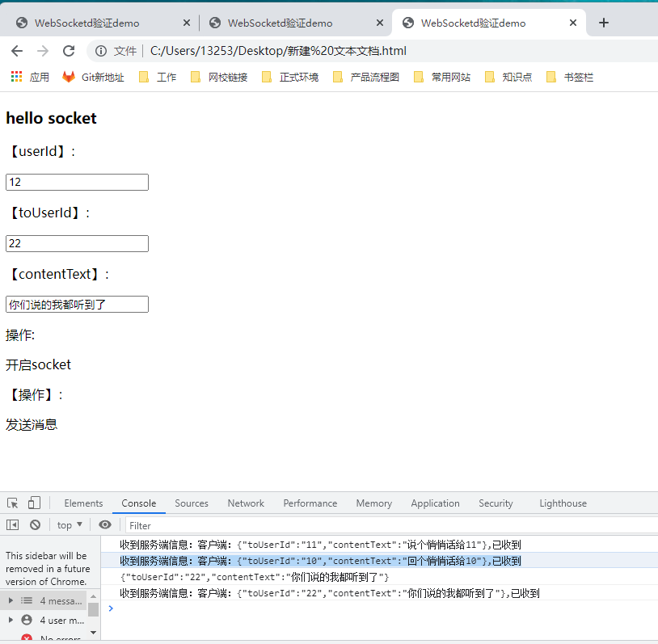658x644 pixels.
Task: Open a new tab with the plus button
Action: 604,23
